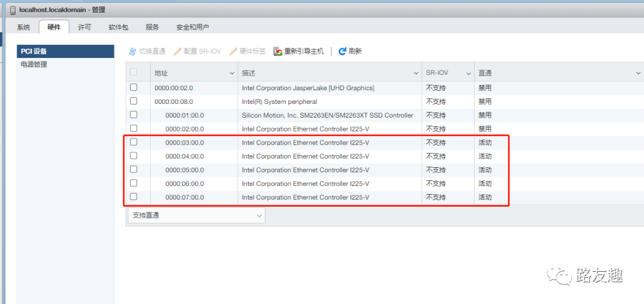Viewport: 644px width, 304px height.
Task: Click the 重新引导主机 button label
Action: (x=304, y=51)
